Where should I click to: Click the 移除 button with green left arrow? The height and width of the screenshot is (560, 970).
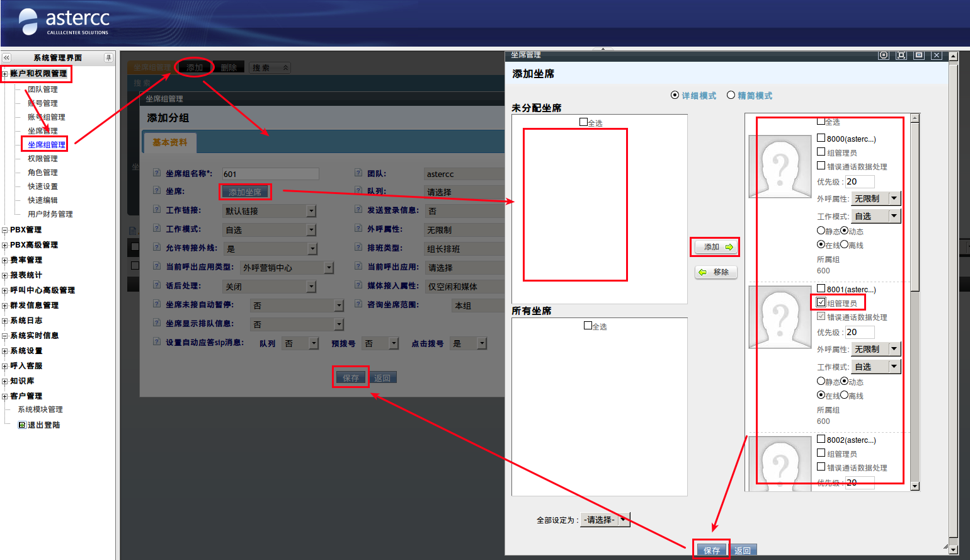[715, 272]
